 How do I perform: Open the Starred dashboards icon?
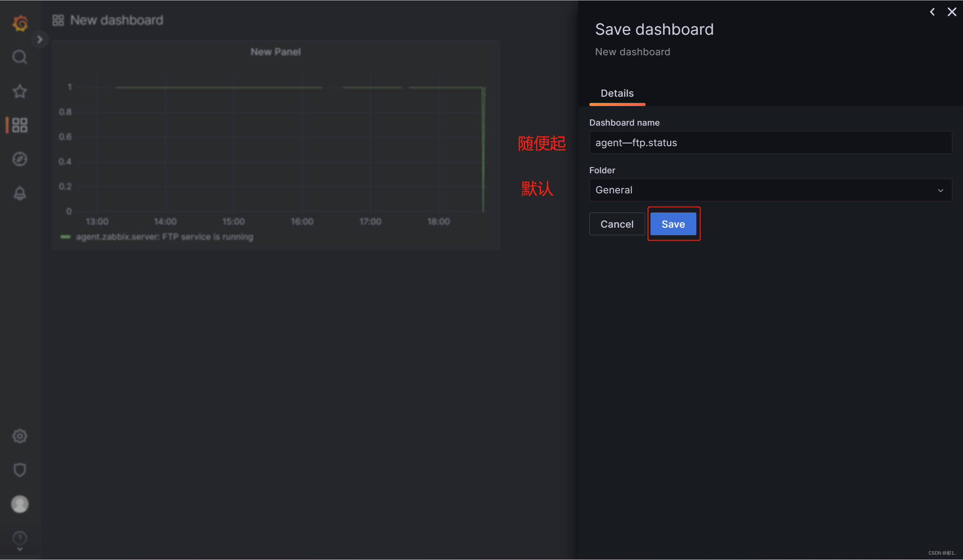(x=20, y=91)
